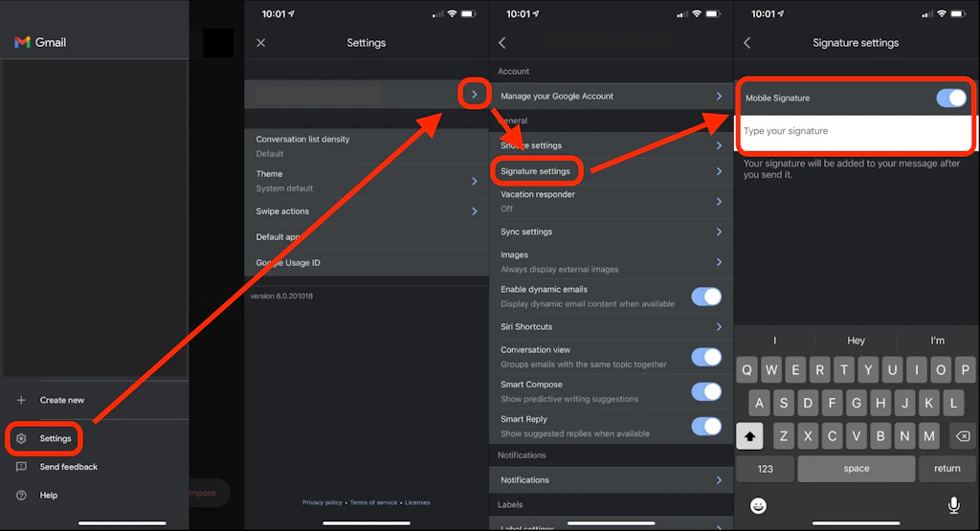This screenshot has width=980, height=531.
Task: Go back from the account settings screen
Action: [501, 42]
